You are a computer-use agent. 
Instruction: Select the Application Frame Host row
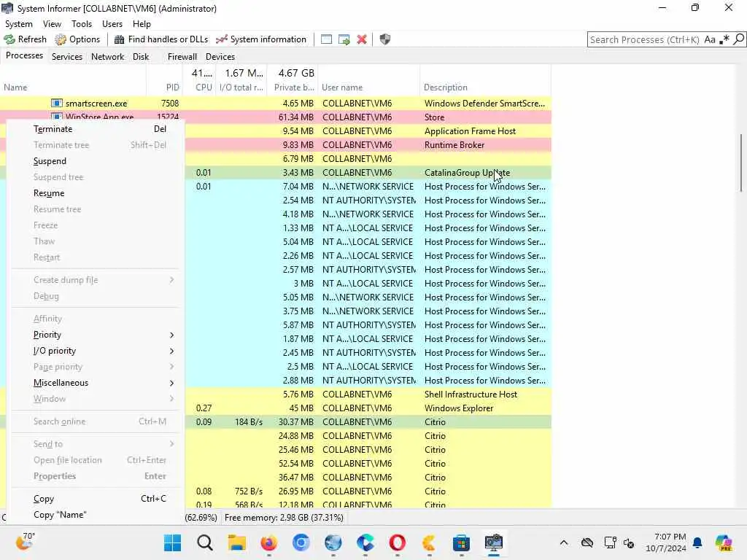(x=368, y=131)
